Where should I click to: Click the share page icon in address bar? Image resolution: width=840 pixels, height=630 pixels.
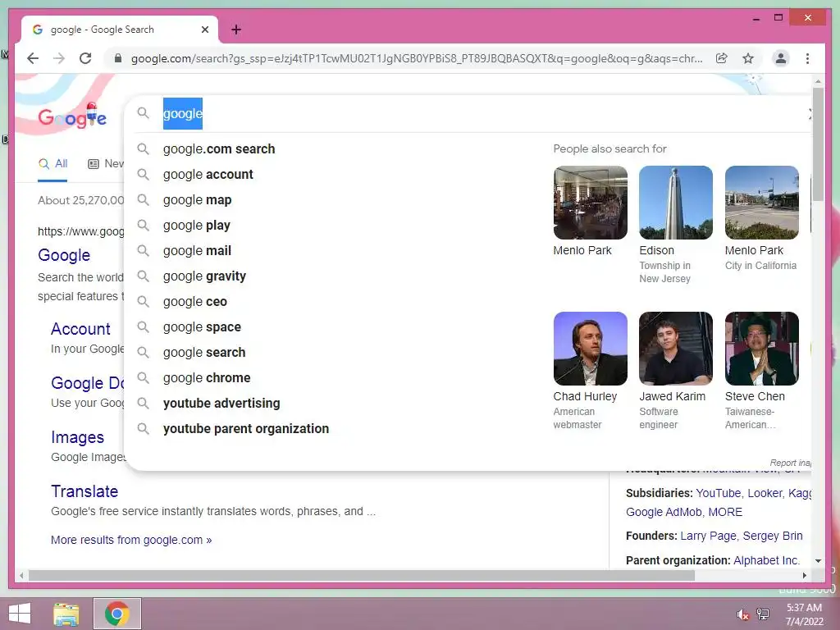[x=722, y=58]
